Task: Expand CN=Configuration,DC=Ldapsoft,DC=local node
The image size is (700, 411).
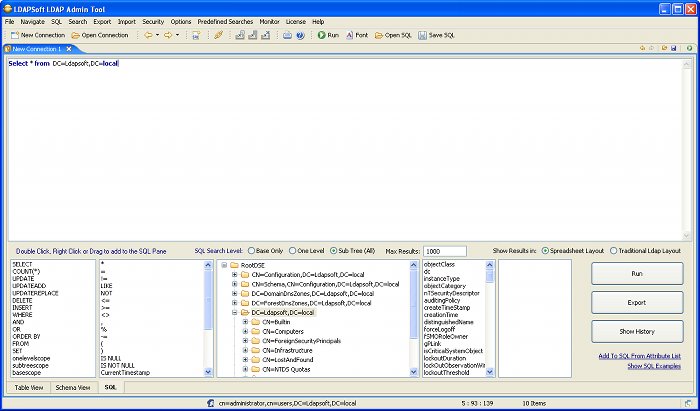Action: (x=234, y=273)
